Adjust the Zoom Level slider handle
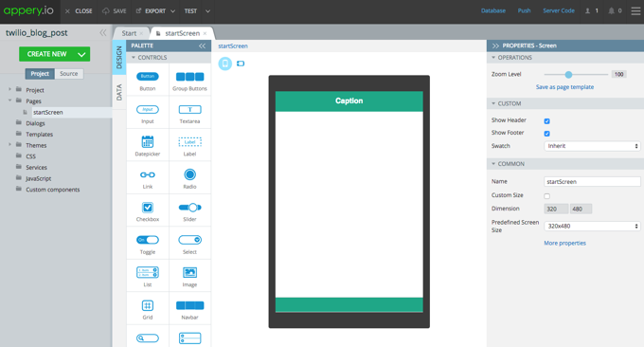The image size is (644, 347). (568, 74)
